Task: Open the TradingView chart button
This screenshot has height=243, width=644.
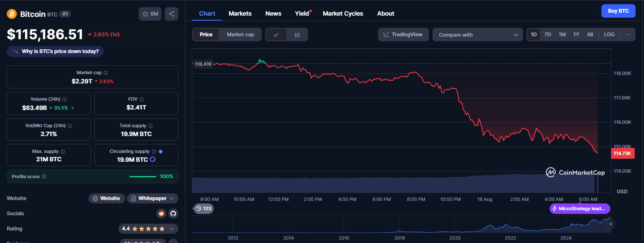Action: click(403, 35)
